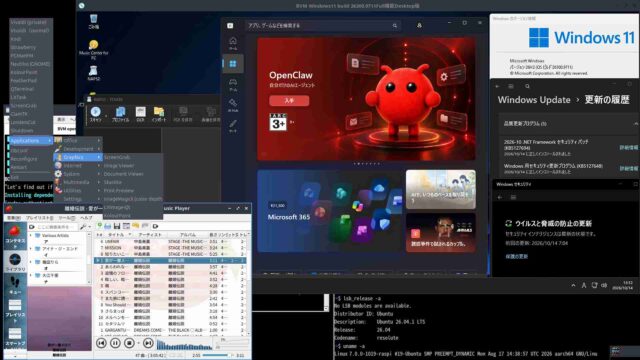Click the save playlist floppy icon
Image resolution: width=640 pixels, height=360 pixels.
coord(117,226)
